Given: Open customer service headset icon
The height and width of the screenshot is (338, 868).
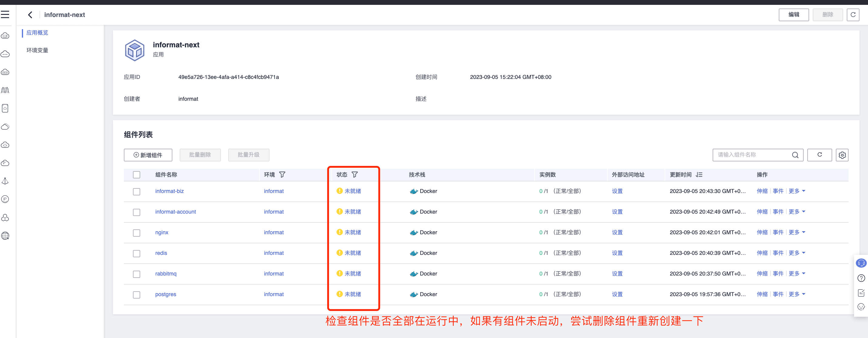Looking at the screenshot, I should [x=861, y=263].
